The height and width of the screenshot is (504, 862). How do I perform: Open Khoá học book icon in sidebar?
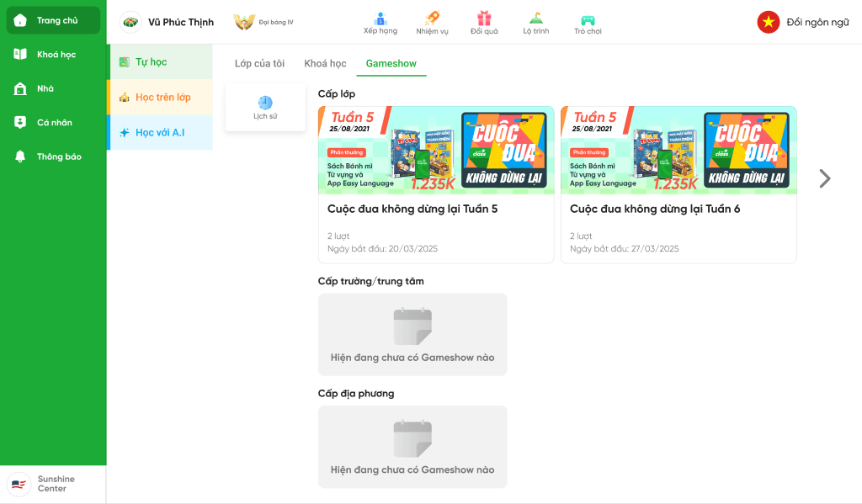(x=20, y=54)
